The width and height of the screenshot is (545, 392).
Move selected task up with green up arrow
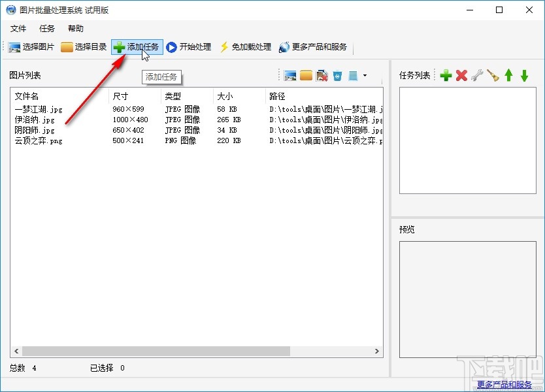point(508,75)
